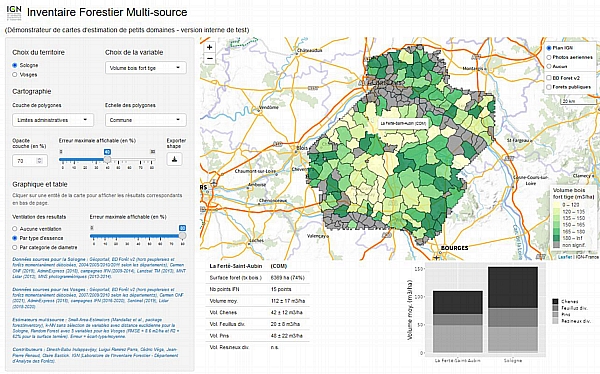Screen dimensions: 600x374
Task: Increment the opacity stepper arrows
Action: click(x=40, y=159)
